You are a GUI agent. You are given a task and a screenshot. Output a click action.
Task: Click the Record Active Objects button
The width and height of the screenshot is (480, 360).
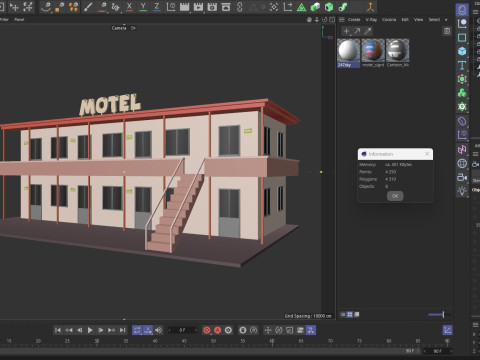click(x=207, y=330)
